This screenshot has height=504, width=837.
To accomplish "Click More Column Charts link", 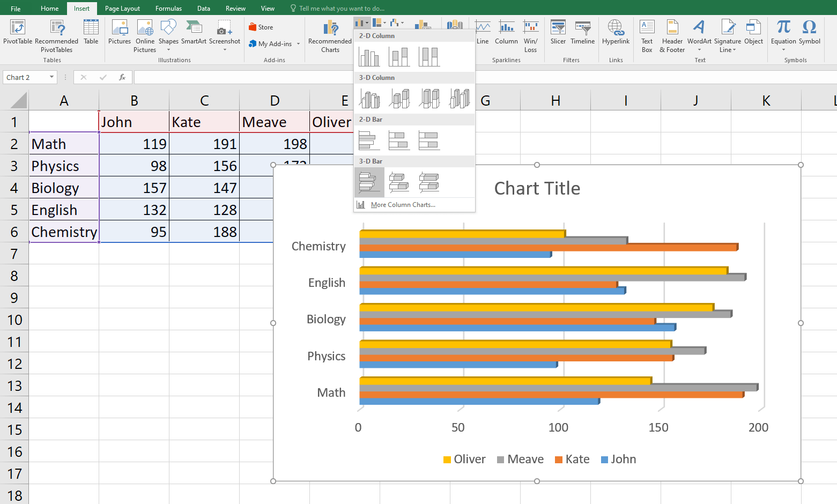I will 400,204.
